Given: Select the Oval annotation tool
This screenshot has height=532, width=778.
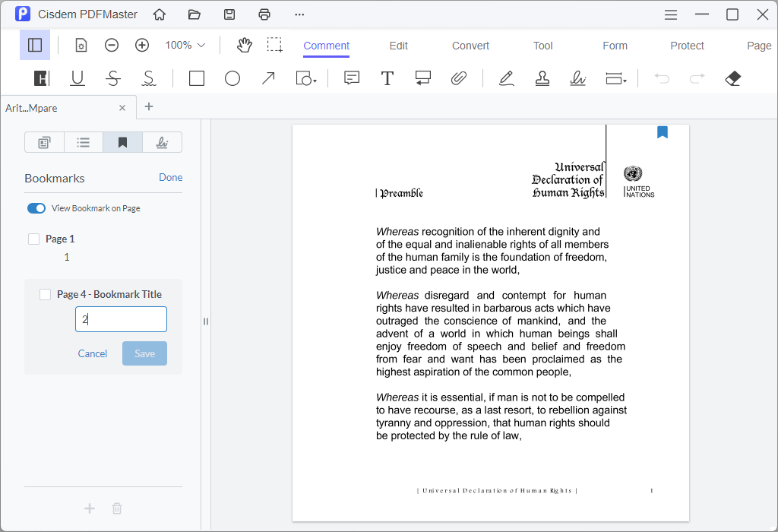Looking at the screenshot, I should coord(232,78).
